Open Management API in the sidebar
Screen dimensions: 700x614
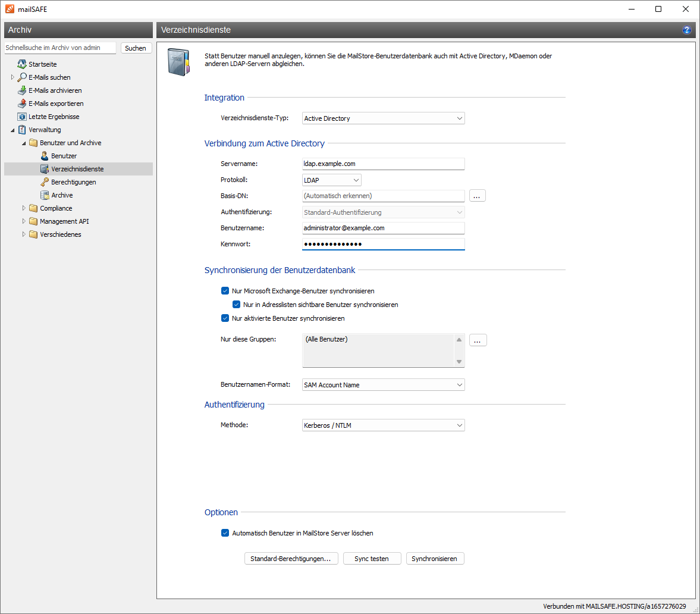[64, 221]
